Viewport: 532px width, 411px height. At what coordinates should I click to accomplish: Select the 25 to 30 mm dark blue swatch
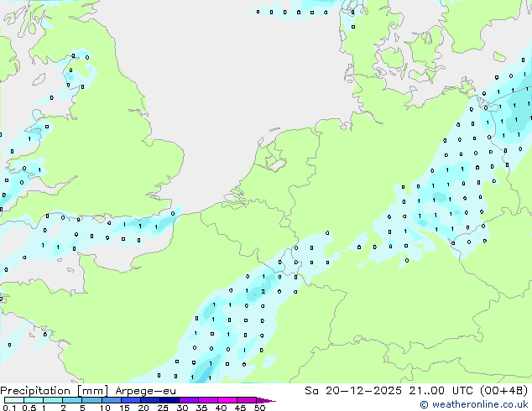170,400
